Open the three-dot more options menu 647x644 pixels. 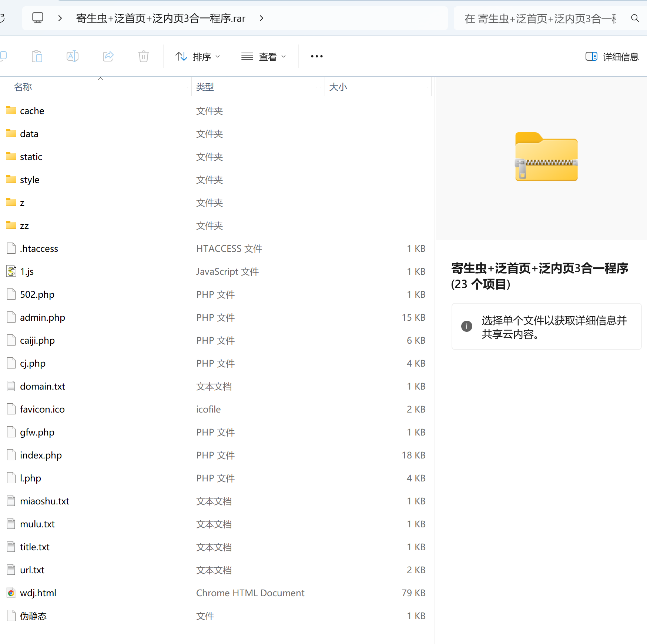[x=316, y=57]
